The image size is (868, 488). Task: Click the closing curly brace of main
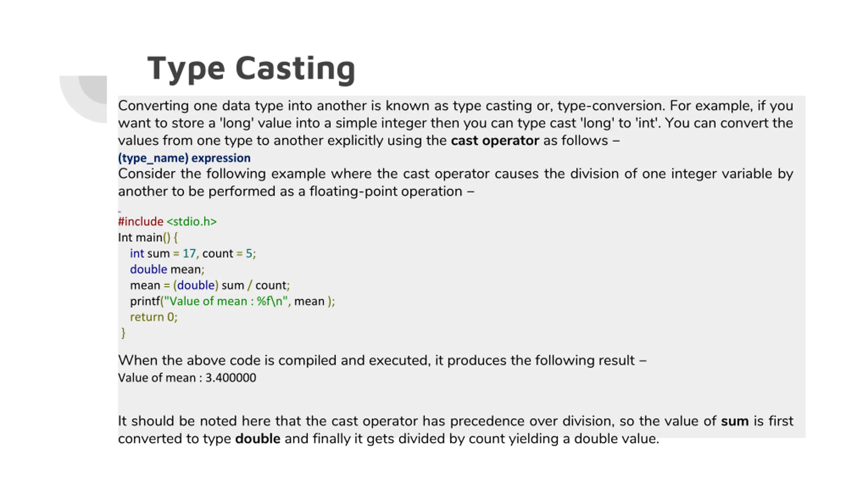tap(123, 333)
